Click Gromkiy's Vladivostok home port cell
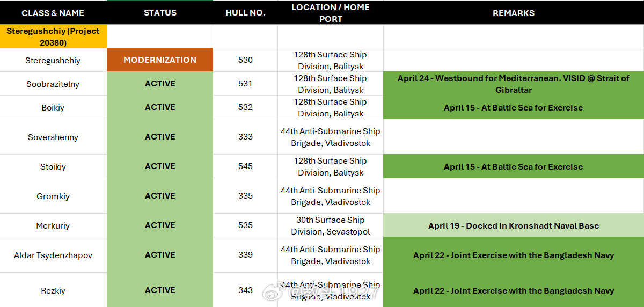The width and height of the screenshot is (644, 307). 331,196
